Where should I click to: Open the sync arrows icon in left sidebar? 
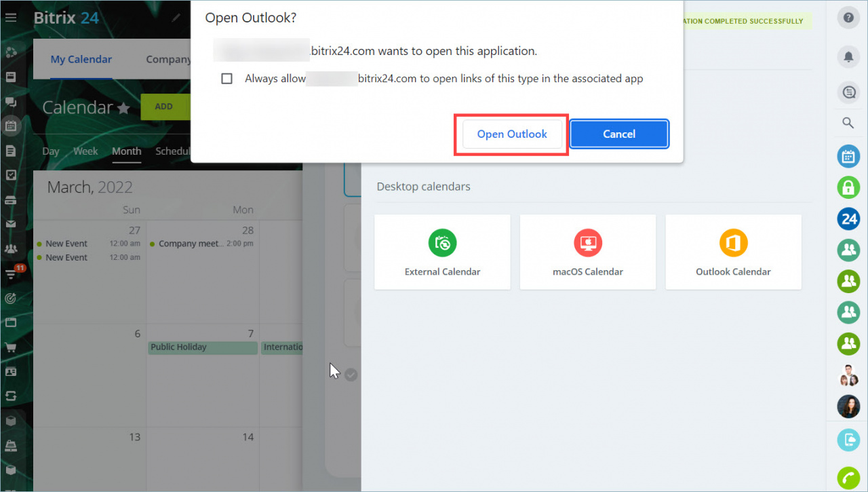click(x=11, y=396)
